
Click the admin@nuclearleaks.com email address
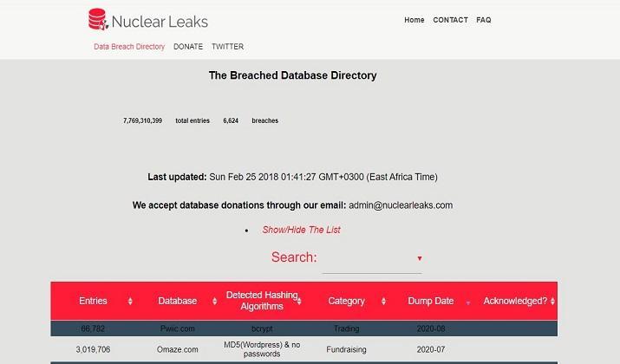(401, 205)
